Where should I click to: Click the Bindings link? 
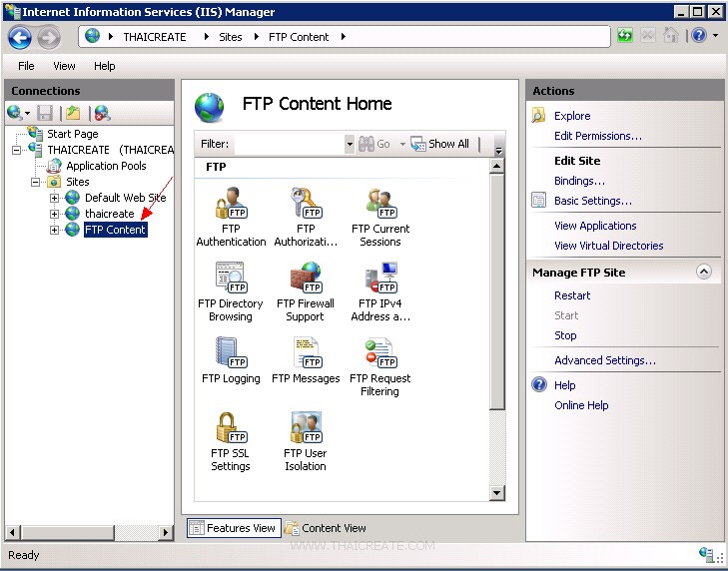(579, 181)
